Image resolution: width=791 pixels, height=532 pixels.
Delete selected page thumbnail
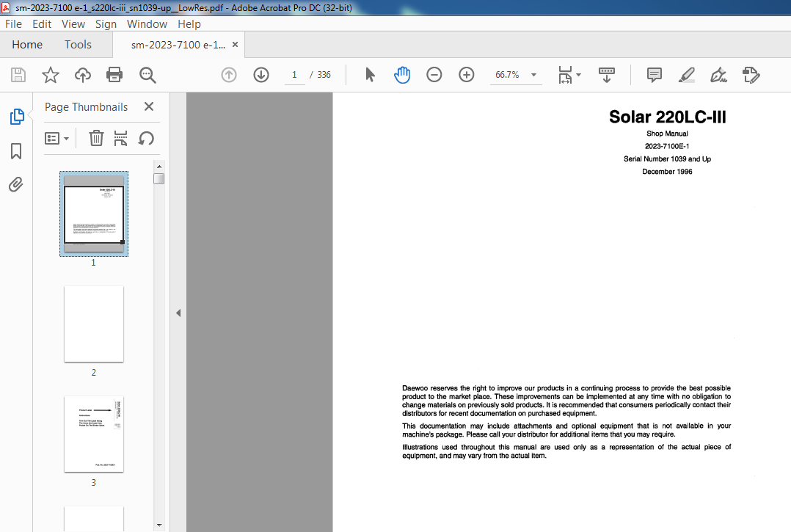point(96,138)
